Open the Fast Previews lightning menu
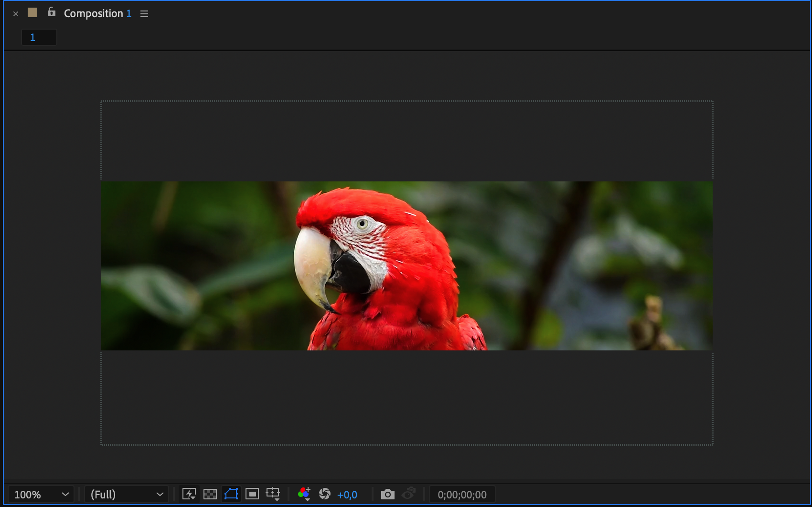 pyautogui.click(x=189, y=494)
